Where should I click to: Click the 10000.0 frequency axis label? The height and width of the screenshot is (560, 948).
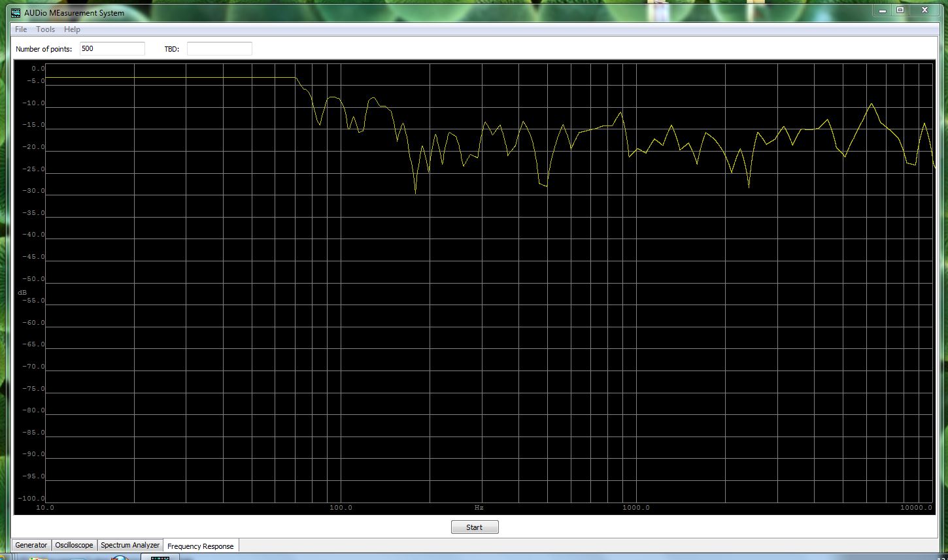tap(916, 508)
